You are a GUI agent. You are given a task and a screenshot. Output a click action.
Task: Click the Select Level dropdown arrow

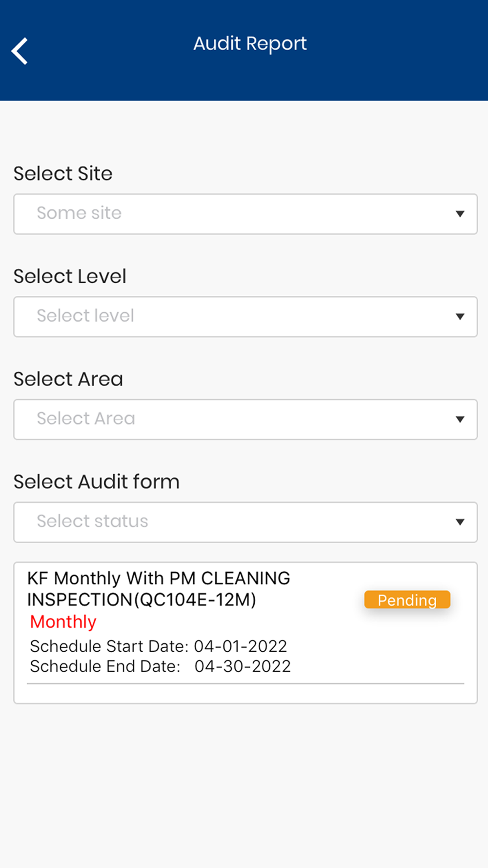tap(460, 317)
